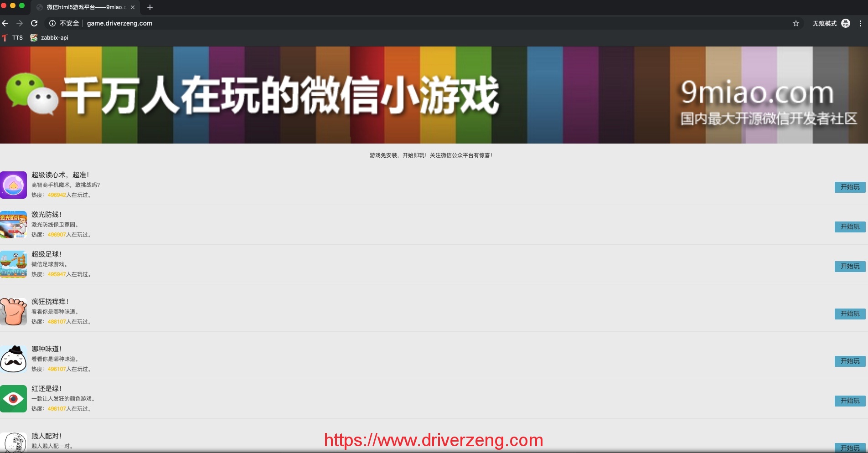
Task: Open the TTS bookmark
Action: coord(13,38)
